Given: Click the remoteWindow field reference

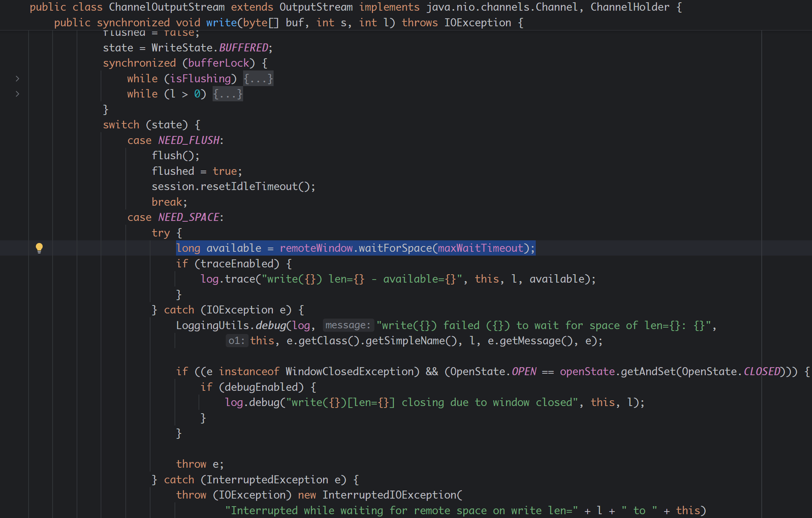Looking at the screenshot, I should click(x=316, y=248).
